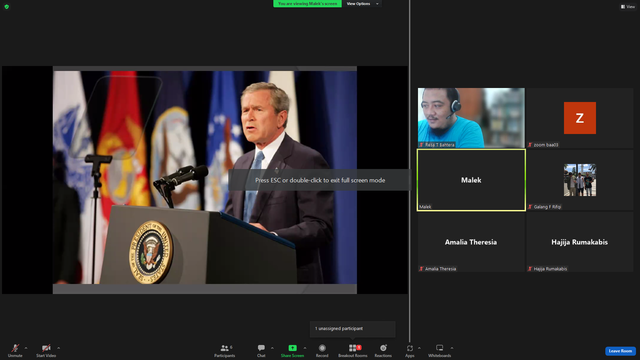
Task: Click the Leave Room button
Action: 620,351
